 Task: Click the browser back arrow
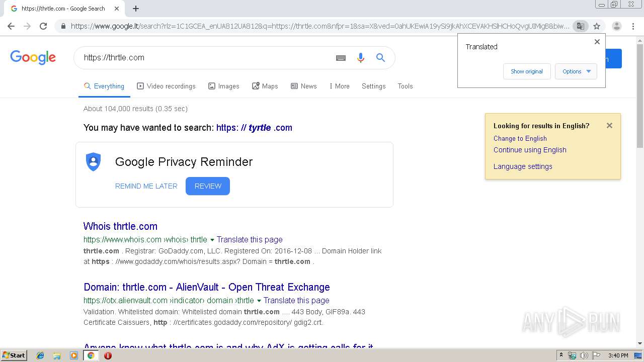11,26
